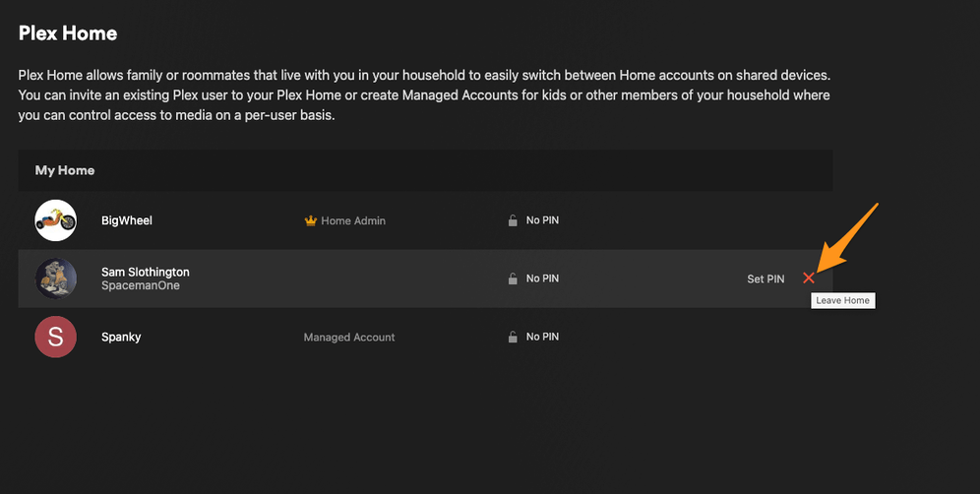Select the BigWheel user name
The height and width of the screenshot is (494, 980).
click(127, 220)
